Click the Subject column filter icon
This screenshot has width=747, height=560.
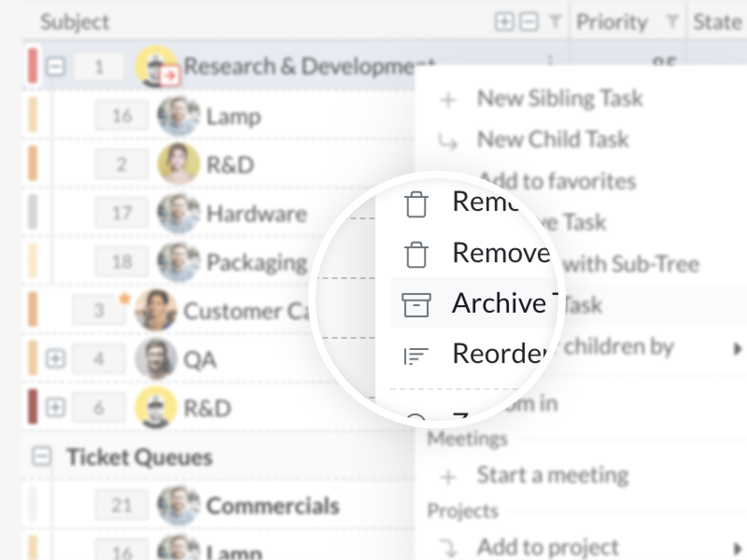555,22
